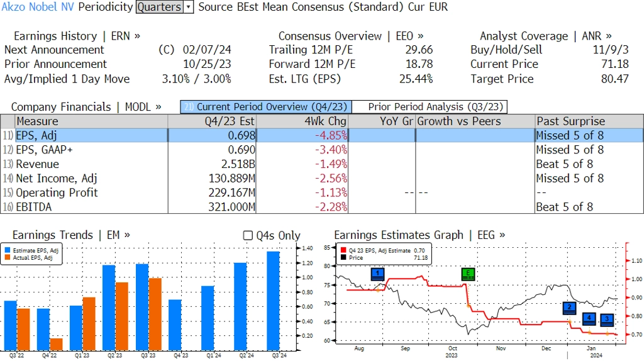Select the EPS, Adj row

click(x=322, y=135)
